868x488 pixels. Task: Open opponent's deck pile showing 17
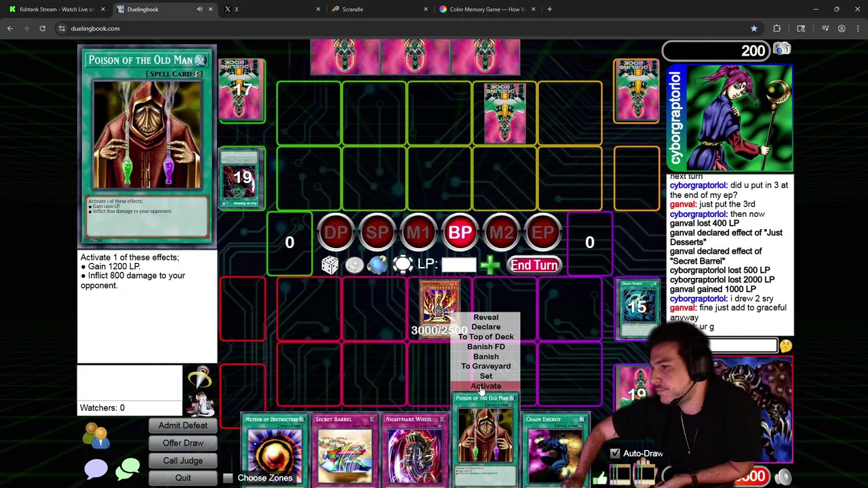[x=242, y=90]
